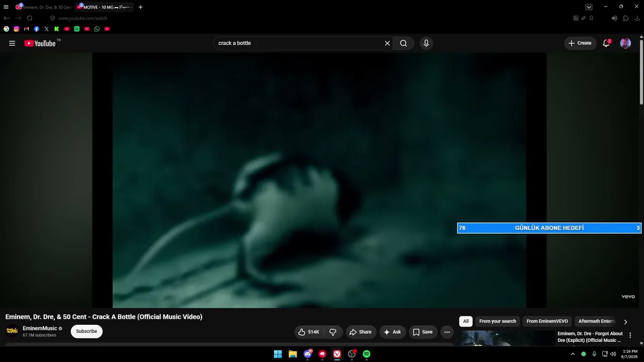644x362 pixels.
Task: Submit search with the magnifier button
Action: click(404, 43)
